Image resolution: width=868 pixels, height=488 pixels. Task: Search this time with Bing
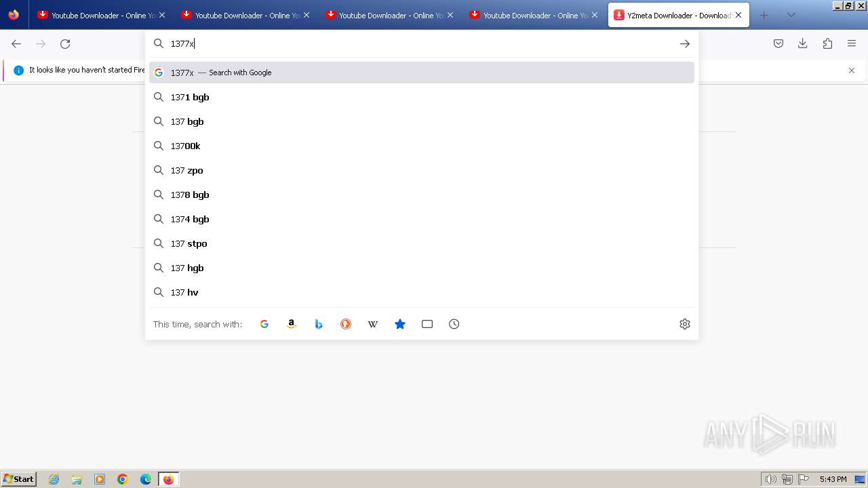(319, 324)
